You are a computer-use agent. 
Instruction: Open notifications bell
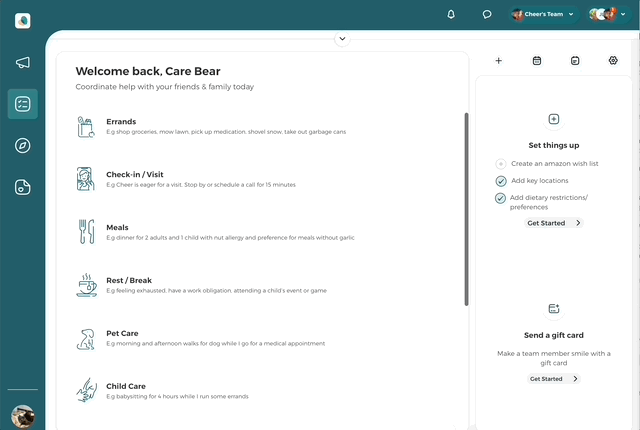click(451, 15)
